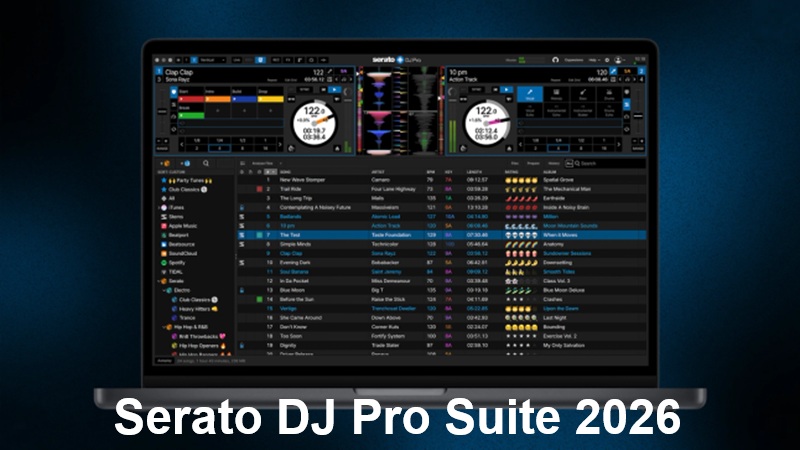Sort by the ARTIST column header
This screenshot has width=800, height=450.
(x=378, y=172)
